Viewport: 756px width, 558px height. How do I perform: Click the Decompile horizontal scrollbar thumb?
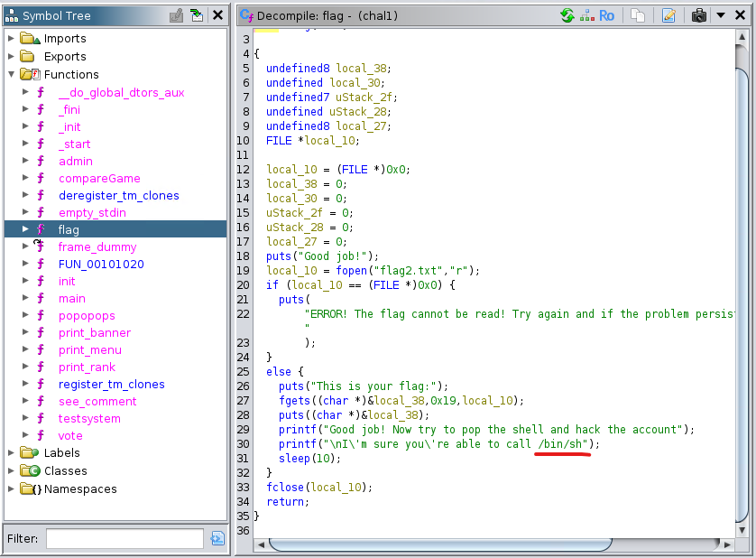(440, 544)
